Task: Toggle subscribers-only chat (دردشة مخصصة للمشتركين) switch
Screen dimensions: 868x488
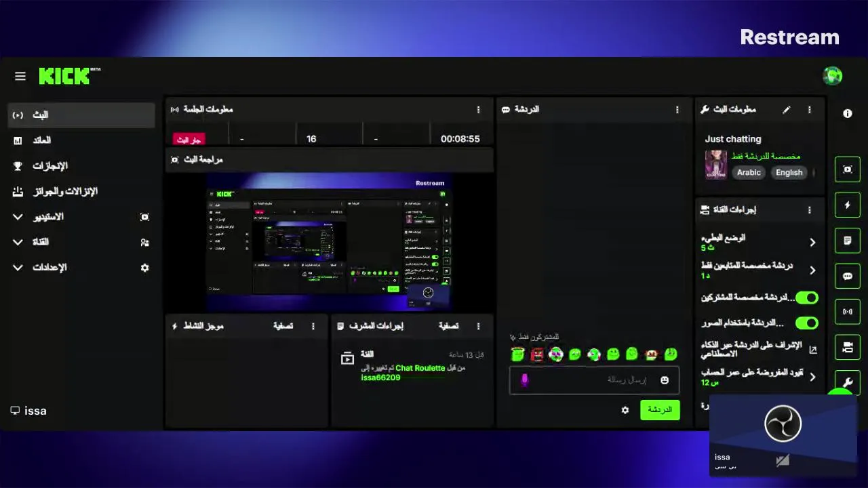Action: click(x=807, y=298)
